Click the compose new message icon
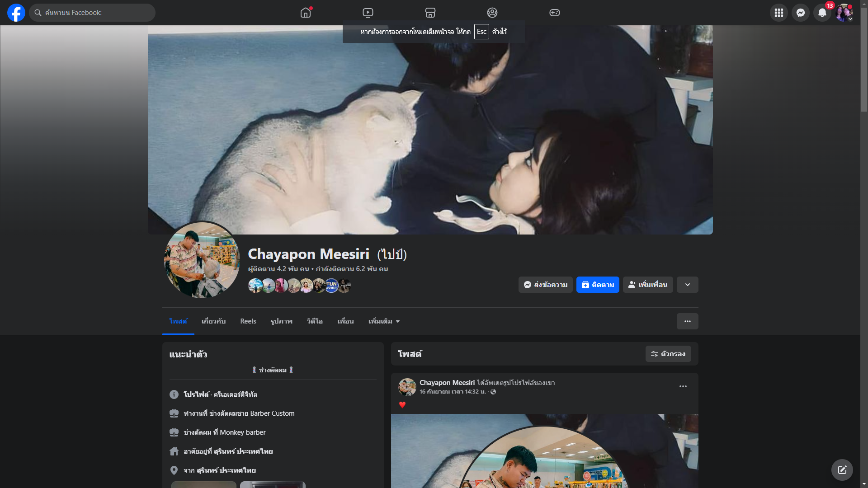This screenshot has height=488, width=868. (x=842, y=470)
